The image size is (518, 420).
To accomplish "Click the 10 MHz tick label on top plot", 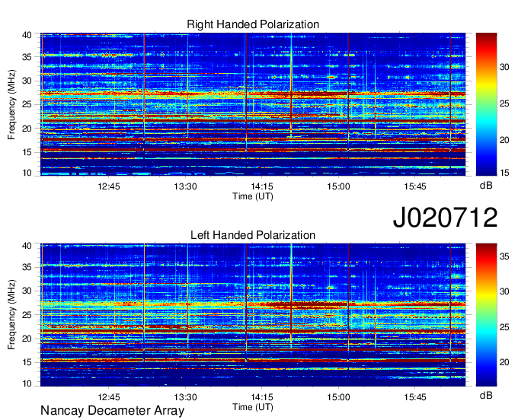I will click(x=27, y=173).
